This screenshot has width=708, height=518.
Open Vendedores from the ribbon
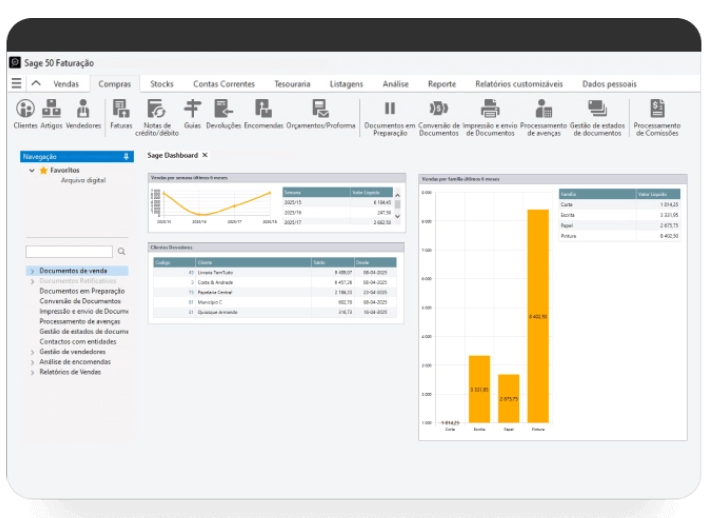83,109
